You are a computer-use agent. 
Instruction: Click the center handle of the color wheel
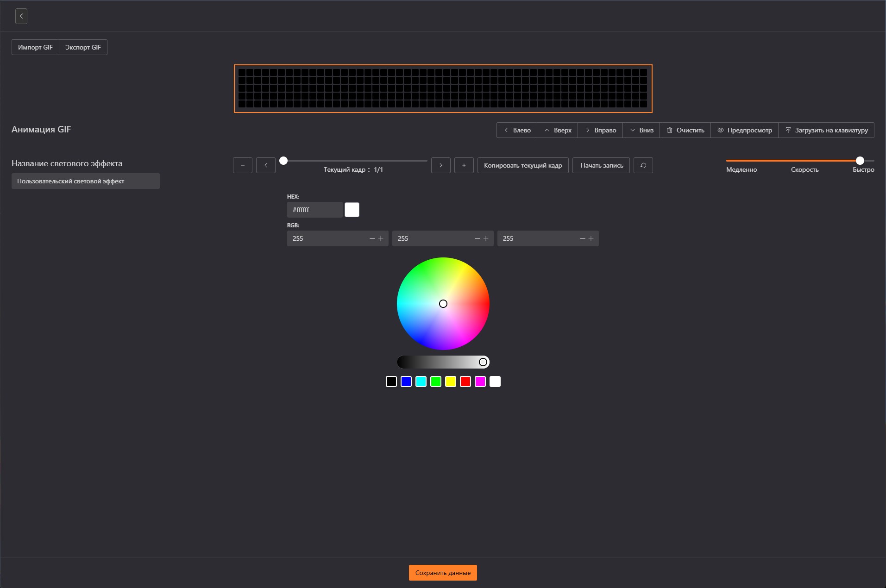(x=443, y=304)
